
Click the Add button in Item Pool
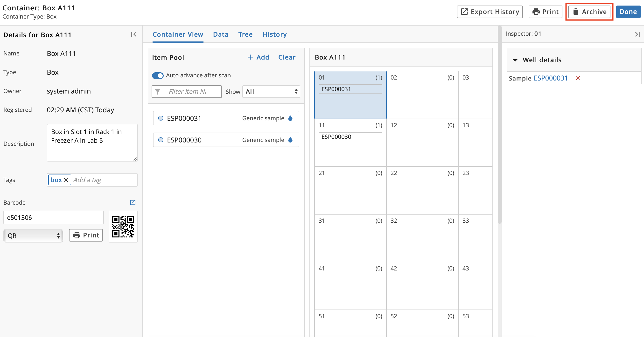[258, 57]
